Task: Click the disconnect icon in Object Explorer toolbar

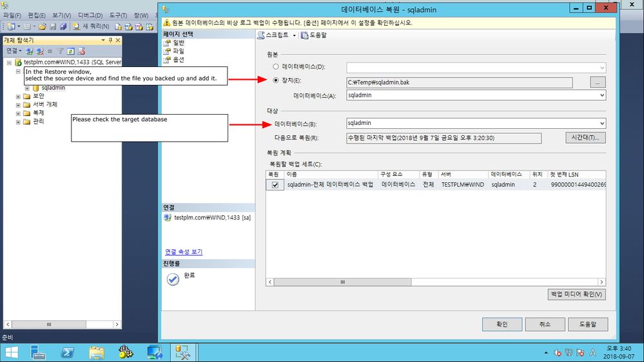Action: click(40, 52)
